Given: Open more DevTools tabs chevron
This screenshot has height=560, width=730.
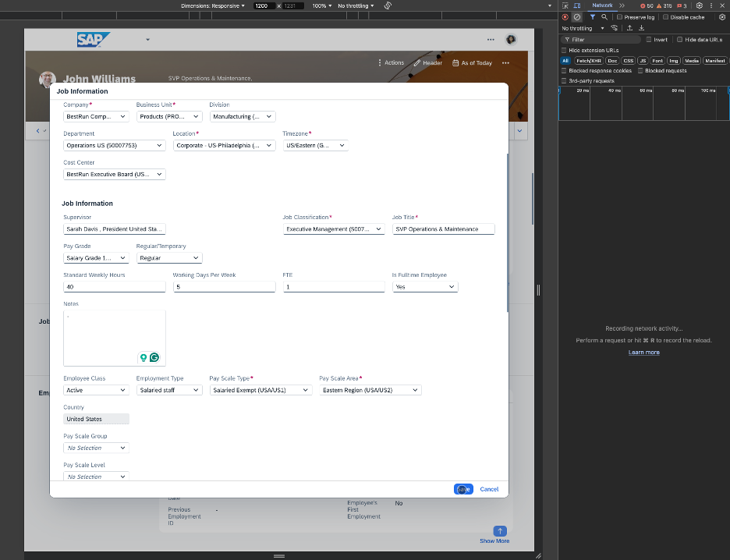Looking at the screenshot, I should (x=622, y=5).
